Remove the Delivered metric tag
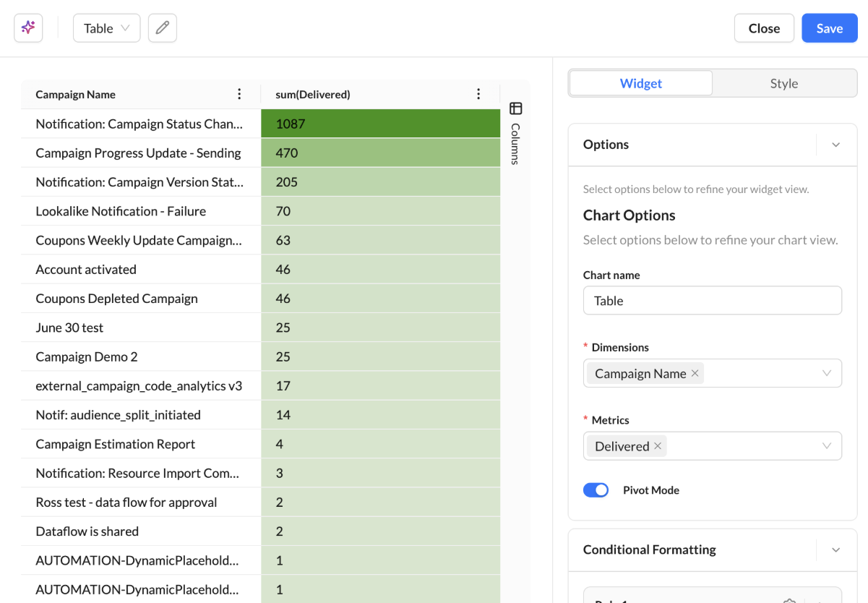Screen dimensions: 868x603 658,446
